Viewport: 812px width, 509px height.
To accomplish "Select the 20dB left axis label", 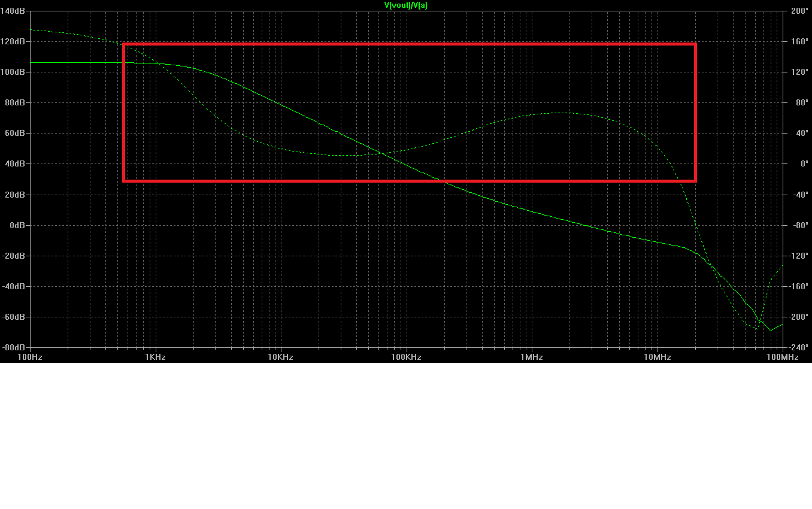I will (x=16, y=195).
